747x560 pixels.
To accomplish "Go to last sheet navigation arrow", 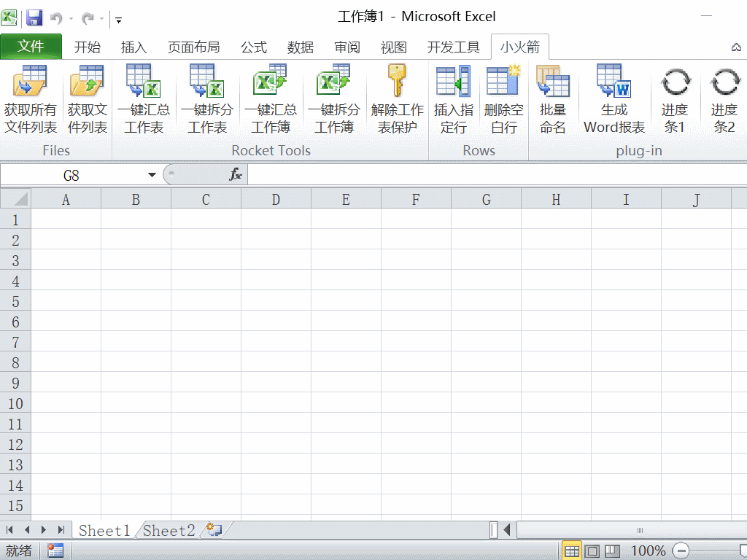I will click(x=61, y=529).
